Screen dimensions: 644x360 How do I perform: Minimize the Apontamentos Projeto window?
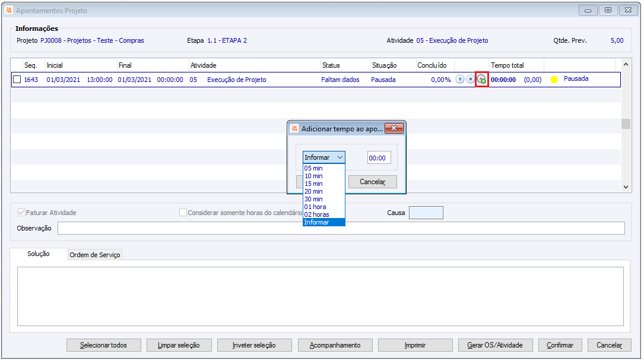(x=588, y=10)
